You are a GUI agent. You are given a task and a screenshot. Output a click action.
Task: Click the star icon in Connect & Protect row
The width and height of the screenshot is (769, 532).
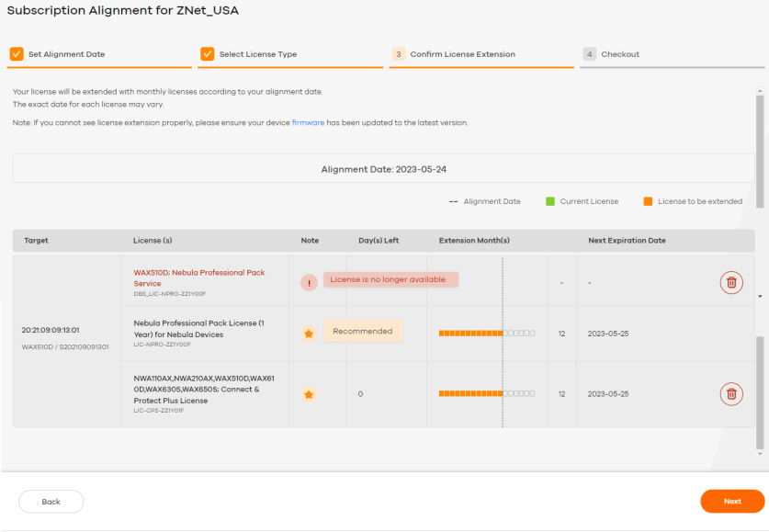click(x=309, y=394)
